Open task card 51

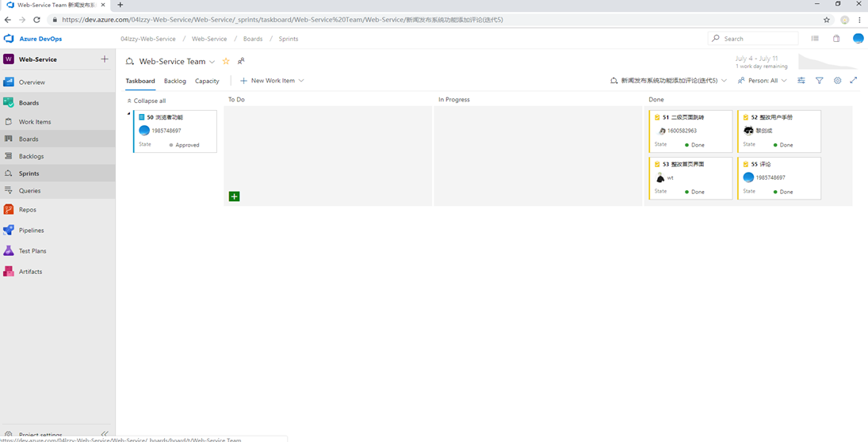click(690, 131)
